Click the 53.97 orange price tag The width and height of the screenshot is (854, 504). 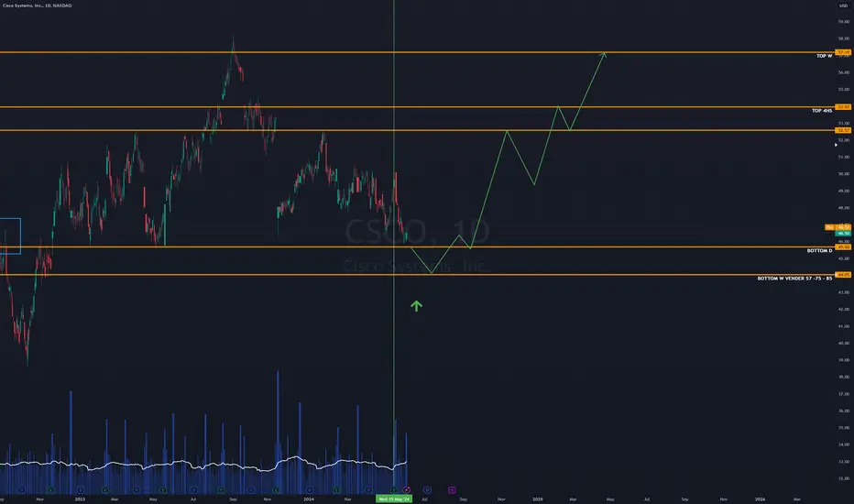click(843, 107)
